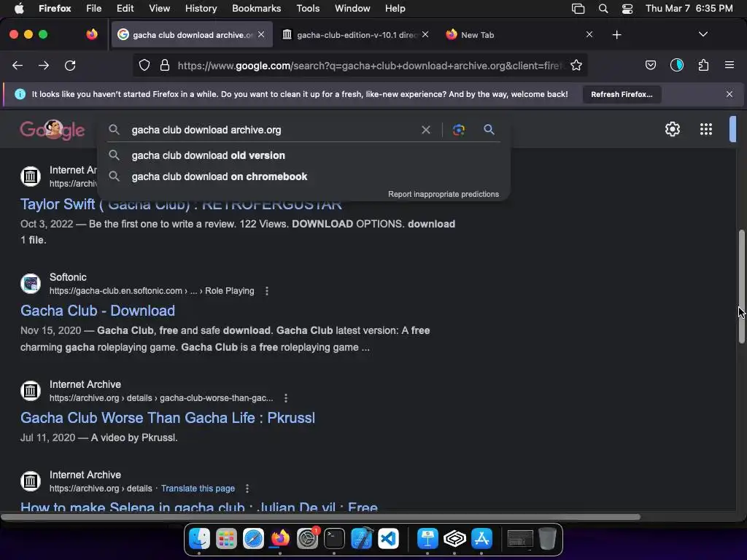Open System Settings from the Dock
The width and height of the screenshot is (747, 560).
coord(307,539)
